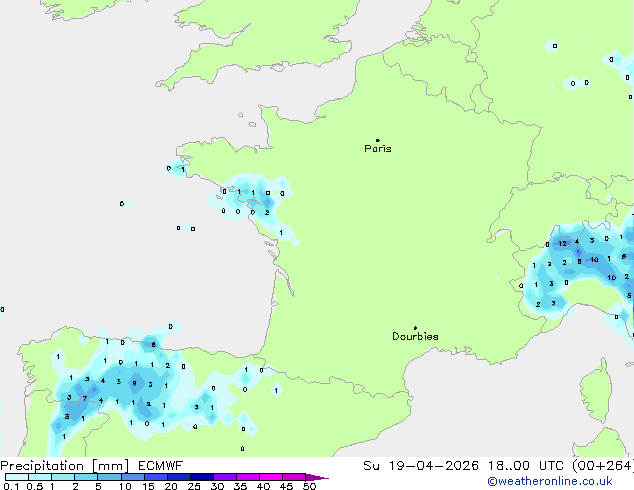Click the 35 legend scale label

(240, 486)
